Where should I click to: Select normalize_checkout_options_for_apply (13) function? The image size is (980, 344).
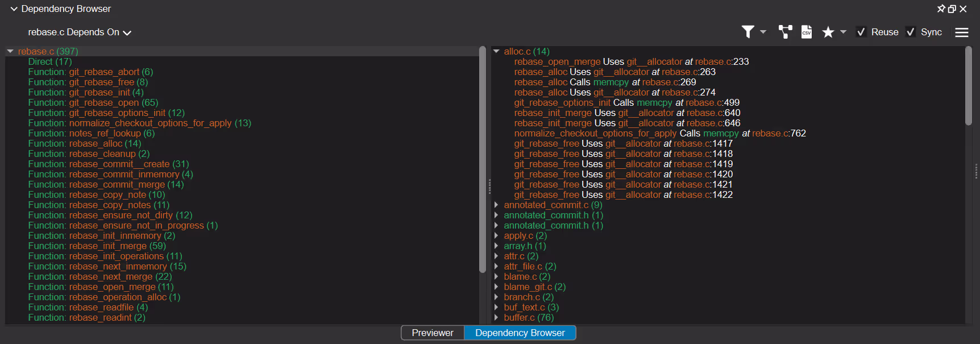(x=140, y=123)
